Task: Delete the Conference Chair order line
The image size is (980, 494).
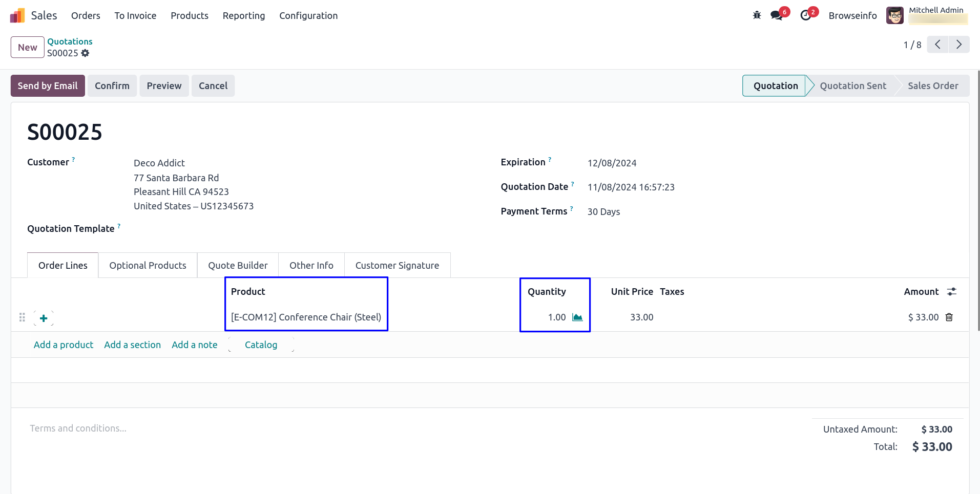Action: [x=949, y=317]
